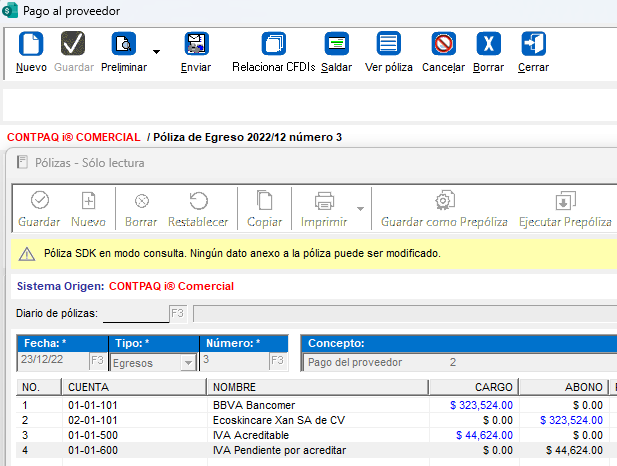This screenshot has width=617, height=466.
Task: Click Restablecer in the póliza toolbar
Action: [198, 209]
